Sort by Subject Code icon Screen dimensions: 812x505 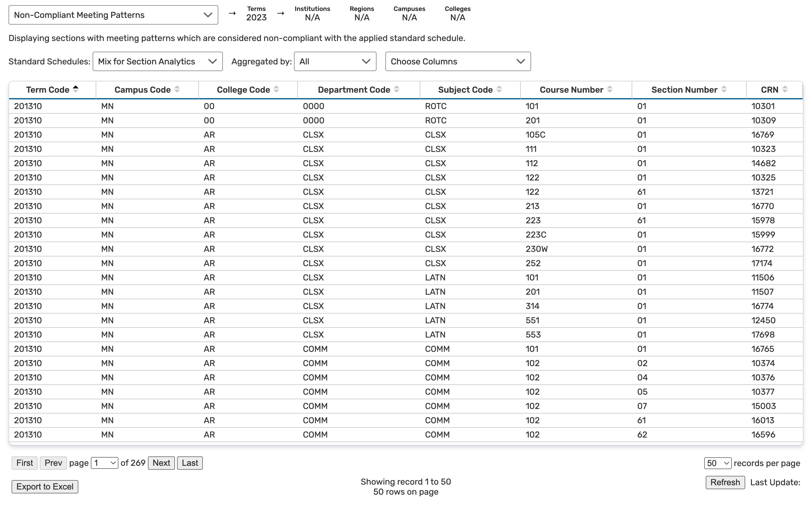click(499, 89)
